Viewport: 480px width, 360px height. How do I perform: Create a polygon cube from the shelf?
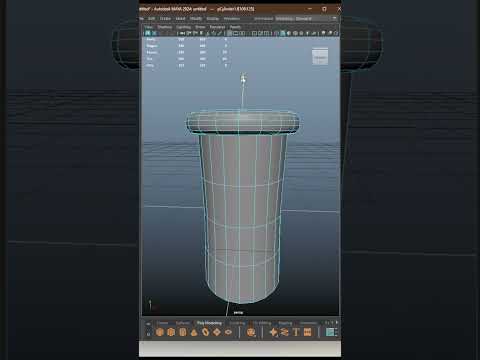click(x=171, y=332)
